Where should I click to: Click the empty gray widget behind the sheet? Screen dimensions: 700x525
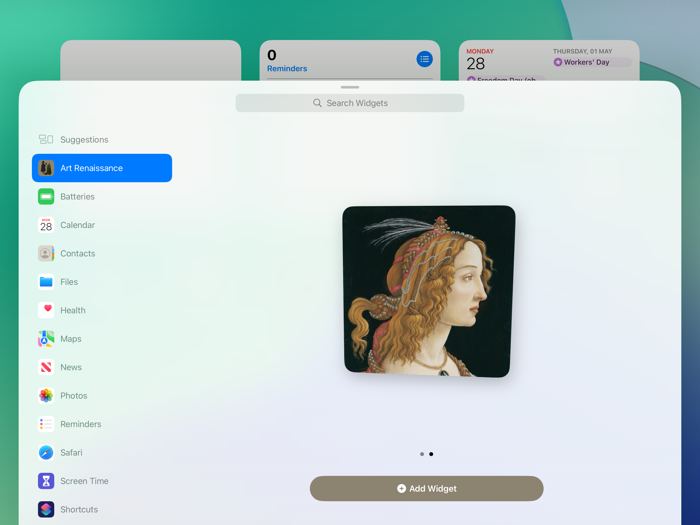(x=150, y=60)
